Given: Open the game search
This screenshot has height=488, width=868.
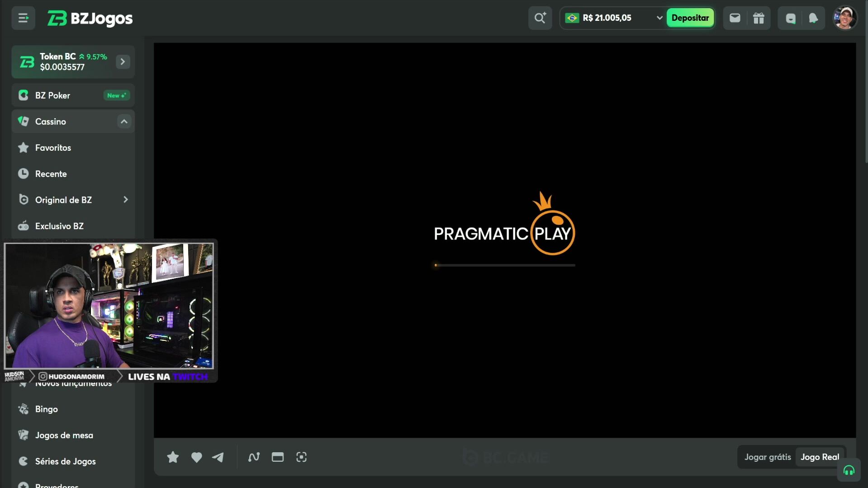Looking at the screenshot, I should 540,18.
